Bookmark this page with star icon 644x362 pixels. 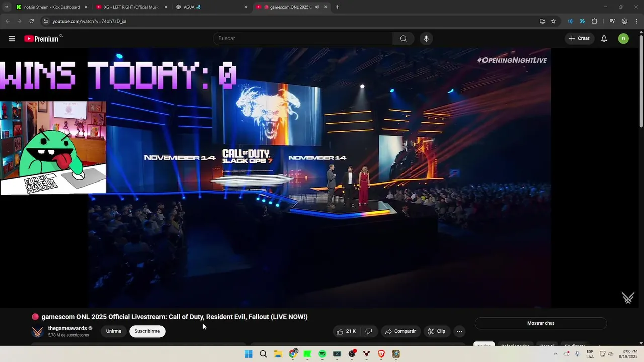tap(553, 21)
